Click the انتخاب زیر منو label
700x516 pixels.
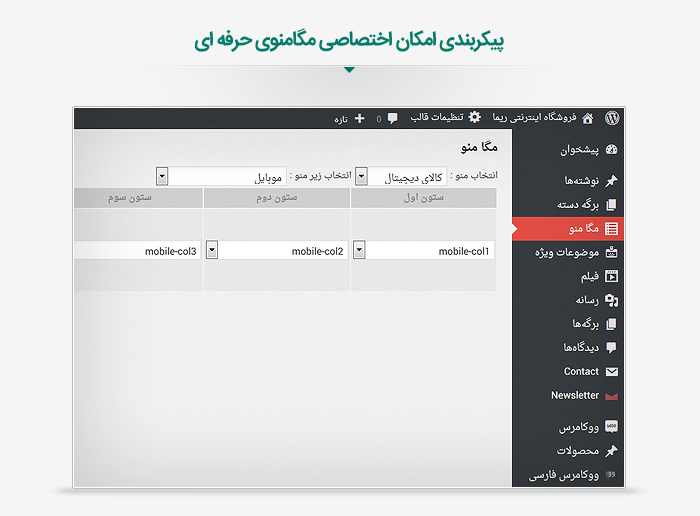(321, 175)
